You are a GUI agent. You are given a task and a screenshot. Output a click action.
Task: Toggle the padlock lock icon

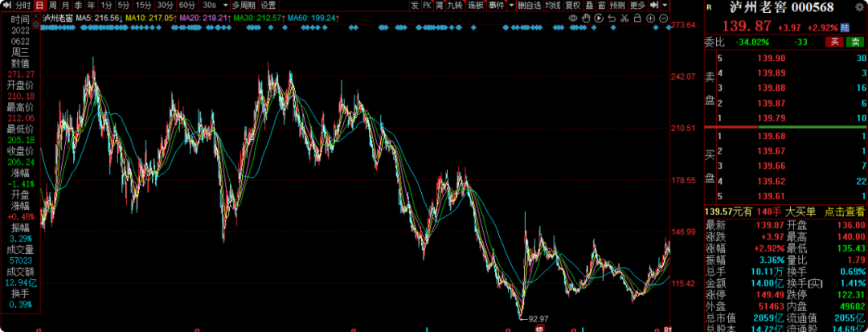click(637, 18)
